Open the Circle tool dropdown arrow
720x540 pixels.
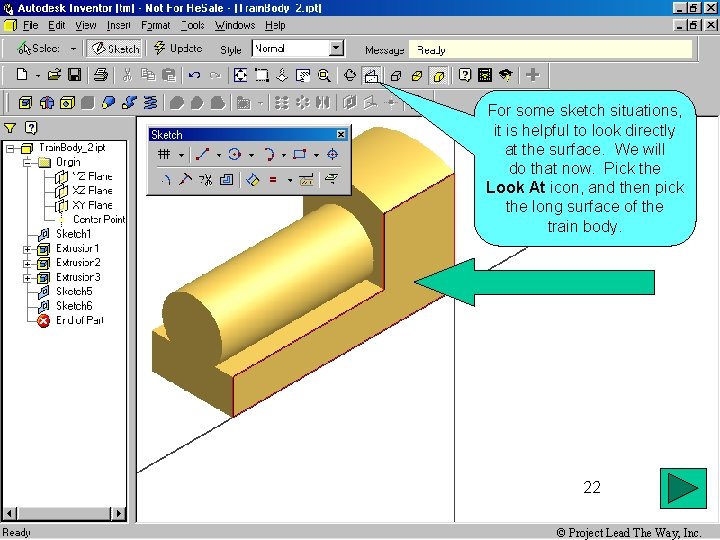(x=251, y=155)
